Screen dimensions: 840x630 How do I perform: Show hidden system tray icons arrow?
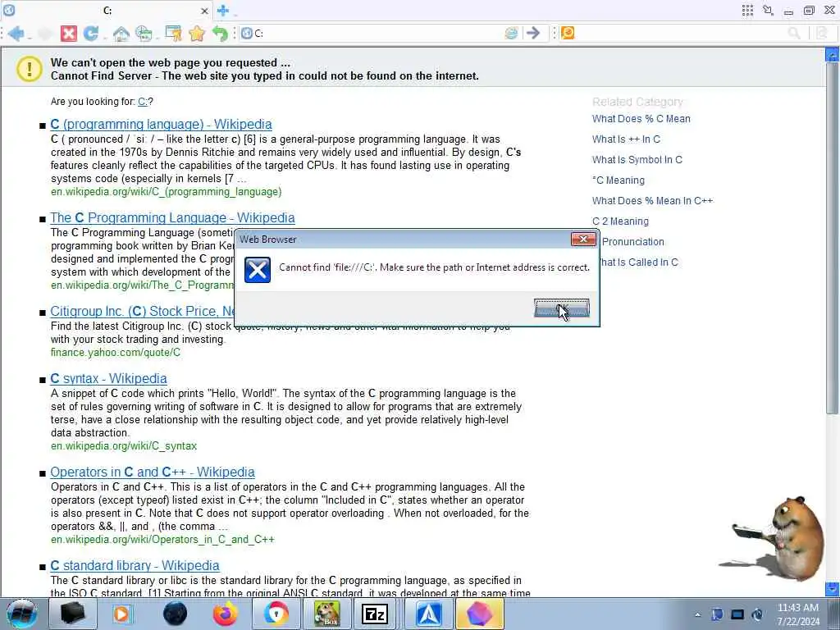(x=697, y=614)
